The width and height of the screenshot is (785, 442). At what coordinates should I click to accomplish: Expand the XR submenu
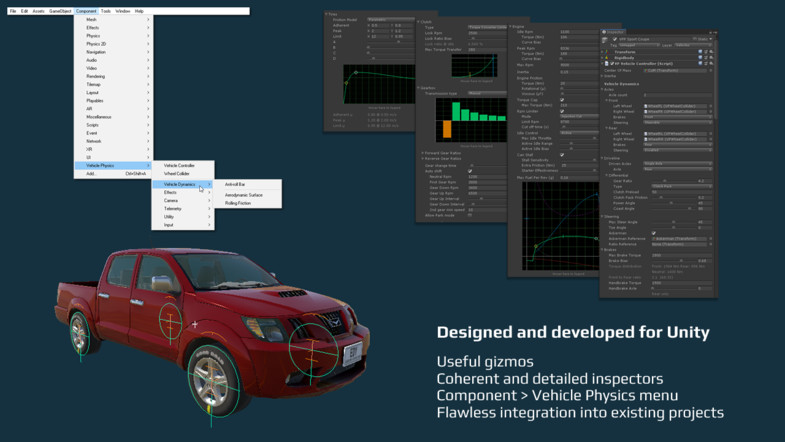pos(114,149)
